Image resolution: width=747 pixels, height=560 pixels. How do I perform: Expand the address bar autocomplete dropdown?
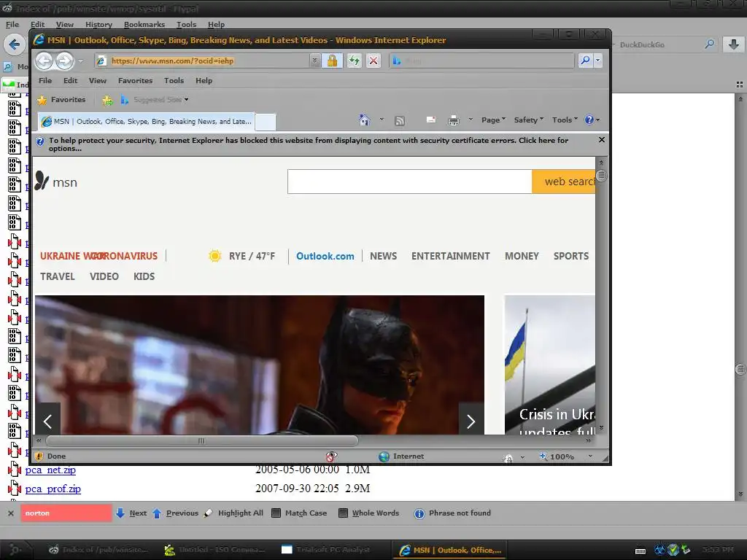[x=314, y=61]
